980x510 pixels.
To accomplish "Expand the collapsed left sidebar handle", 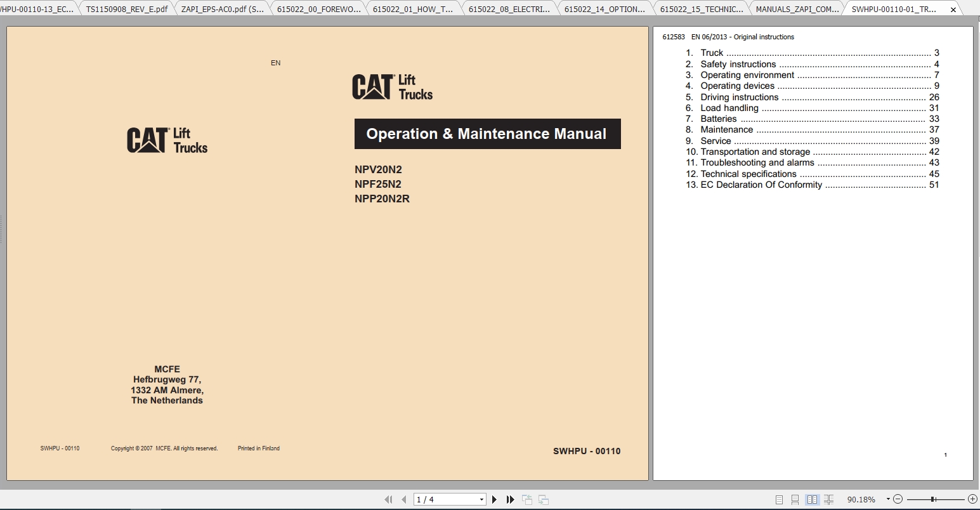I will (3, 228).
